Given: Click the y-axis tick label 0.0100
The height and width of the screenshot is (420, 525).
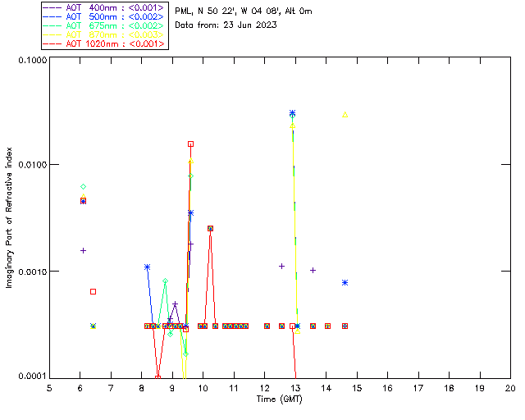Looking at the screenshot, I should pos(33,165).
